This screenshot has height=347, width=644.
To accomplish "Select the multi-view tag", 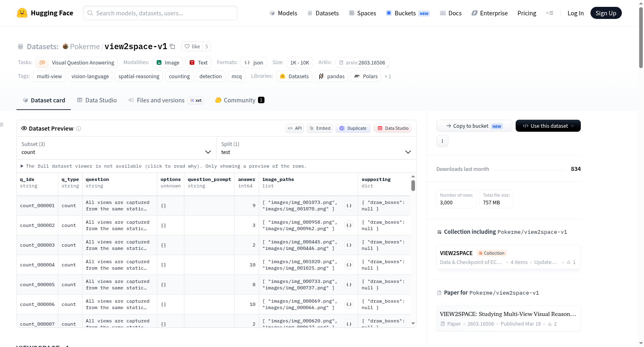I will 50,76.
